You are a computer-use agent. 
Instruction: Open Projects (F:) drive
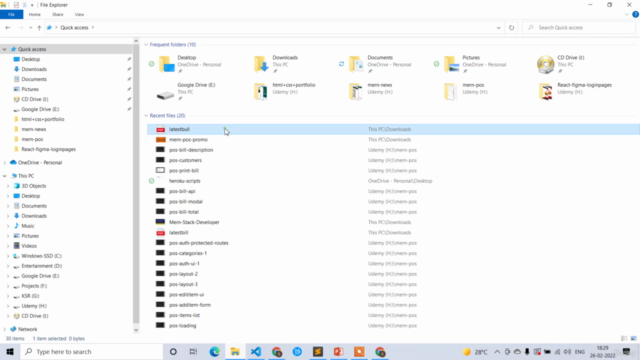[34, 286]
